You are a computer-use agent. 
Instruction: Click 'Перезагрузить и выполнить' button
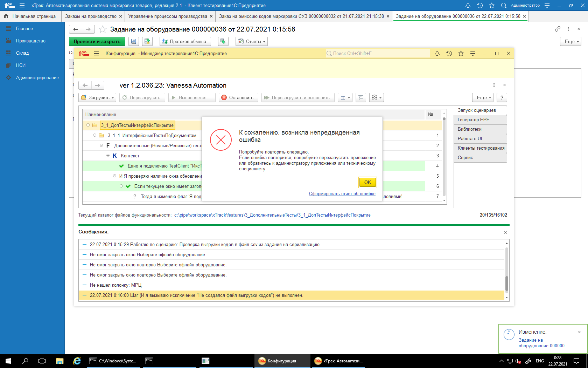point(298,97)
